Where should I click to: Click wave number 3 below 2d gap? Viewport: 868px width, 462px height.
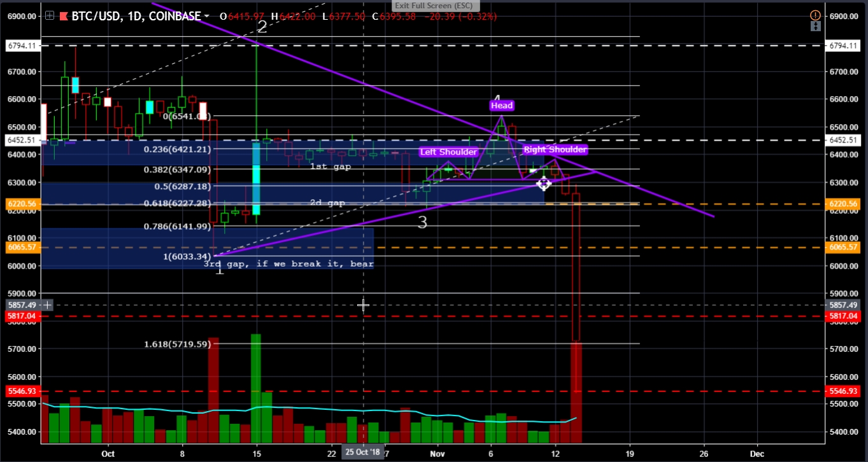pyautogui.click(x=422, y=223)
